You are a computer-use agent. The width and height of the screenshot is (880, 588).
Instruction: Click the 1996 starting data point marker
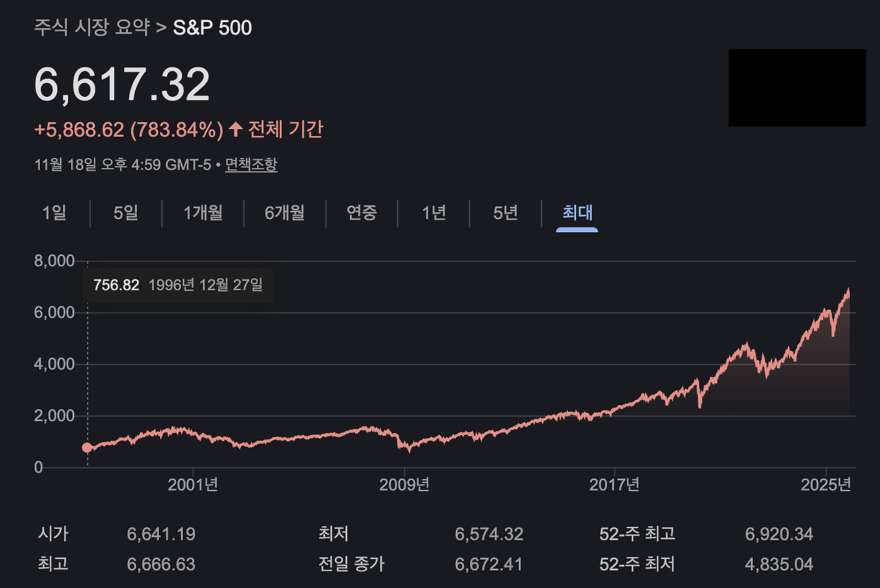87,447
